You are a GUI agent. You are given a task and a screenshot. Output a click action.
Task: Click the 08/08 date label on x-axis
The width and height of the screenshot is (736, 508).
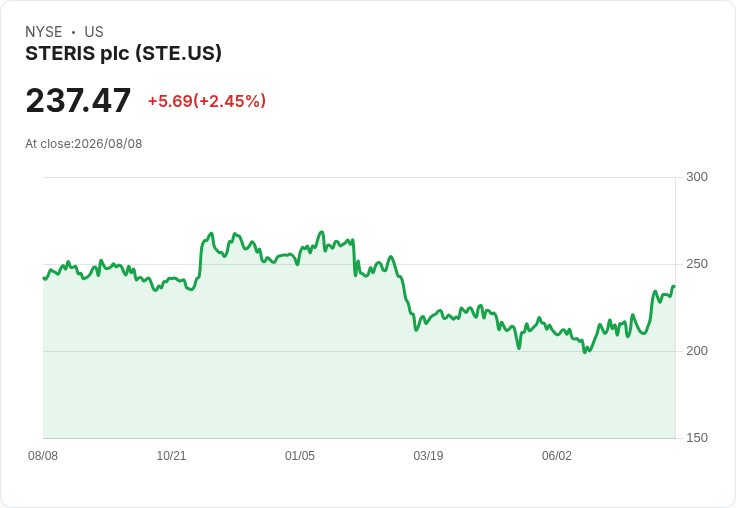pyautogui.click(x=43, y=456)
